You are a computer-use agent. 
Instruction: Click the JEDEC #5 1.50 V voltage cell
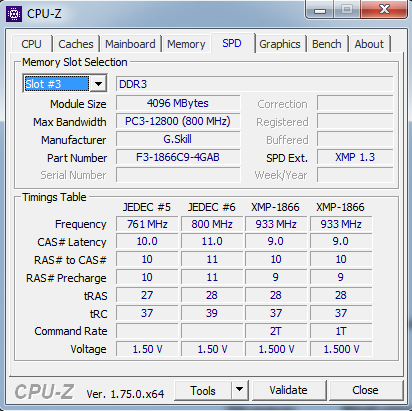click(x=147, y=349)
